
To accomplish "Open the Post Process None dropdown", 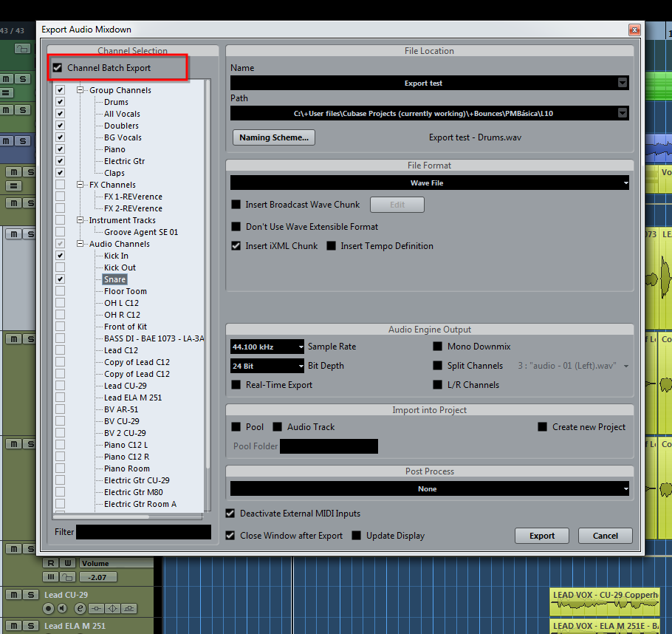I will coord(430,488).
